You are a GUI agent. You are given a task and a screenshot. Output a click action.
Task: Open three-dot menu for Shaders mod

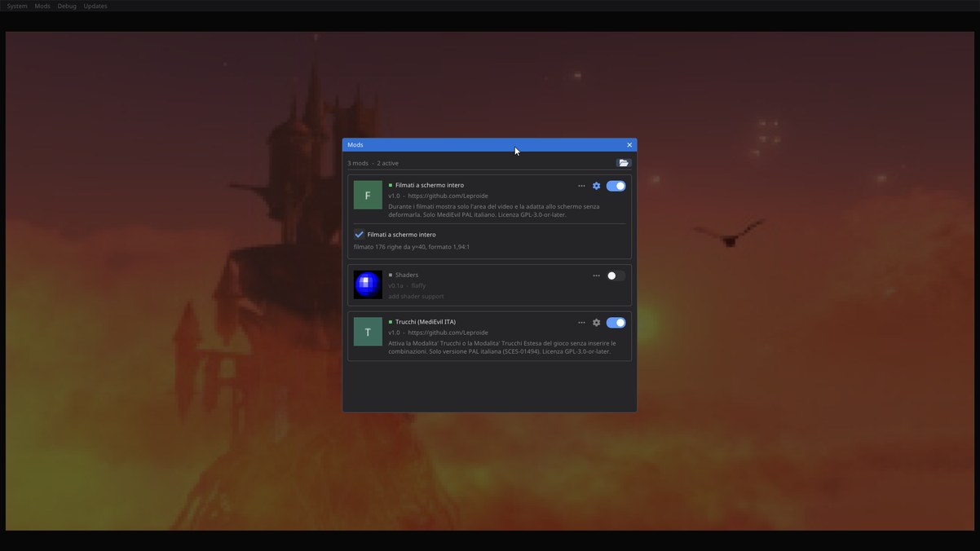pos(596,275)
